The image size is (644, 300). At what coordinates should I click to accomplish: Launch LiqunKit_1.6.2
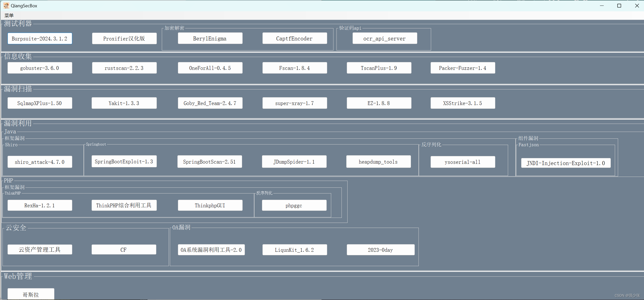coord(295,250)
